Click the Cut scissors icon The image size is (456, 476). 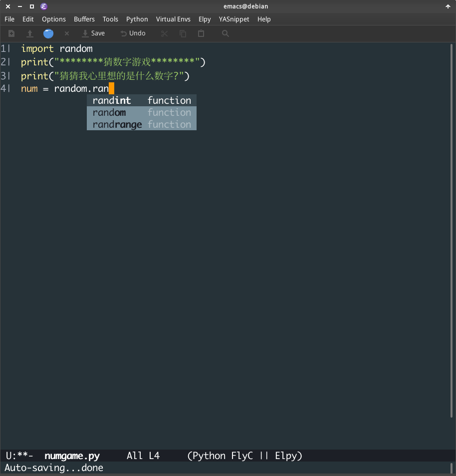point(164,33)
